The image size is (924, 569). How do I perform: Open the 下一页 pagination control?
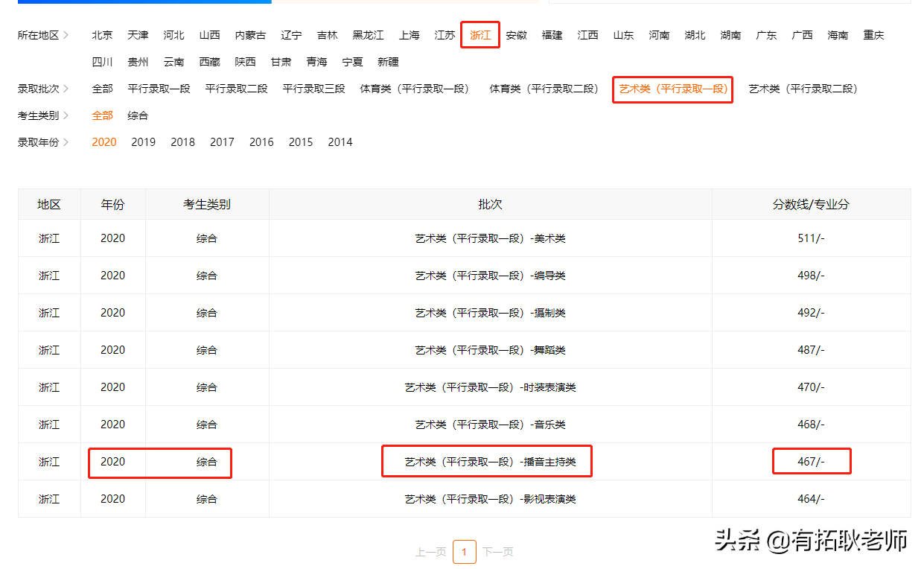(497, 552)
